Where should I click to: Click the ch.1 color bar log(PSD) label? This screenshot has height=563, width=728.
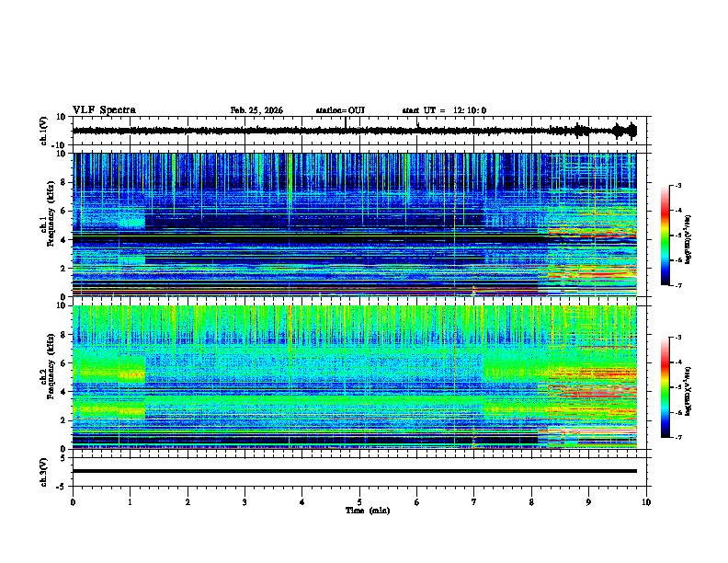pos(688,239)
